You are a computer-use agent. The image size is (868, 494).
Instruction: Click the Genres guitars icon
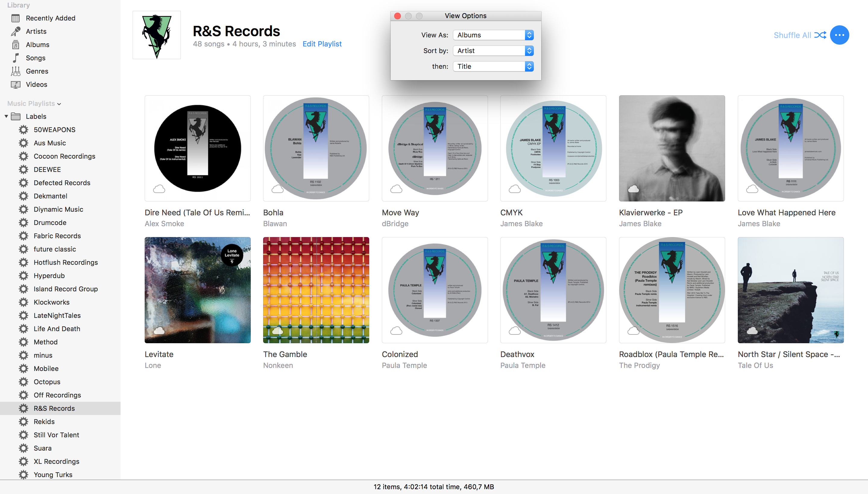point(16,71)
